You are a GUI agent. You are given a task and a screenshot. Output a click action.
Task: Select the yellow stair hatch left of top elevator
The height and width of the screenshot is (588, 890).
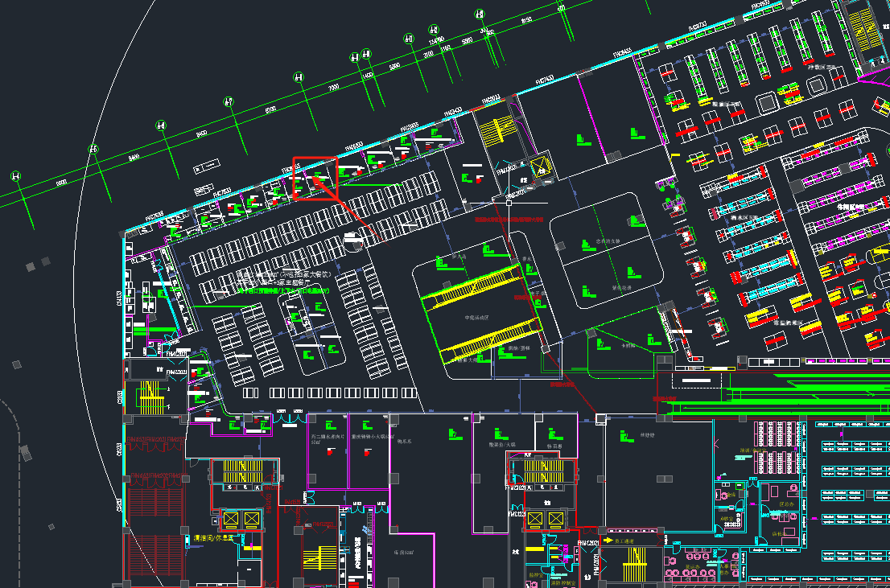pos(497,129)
